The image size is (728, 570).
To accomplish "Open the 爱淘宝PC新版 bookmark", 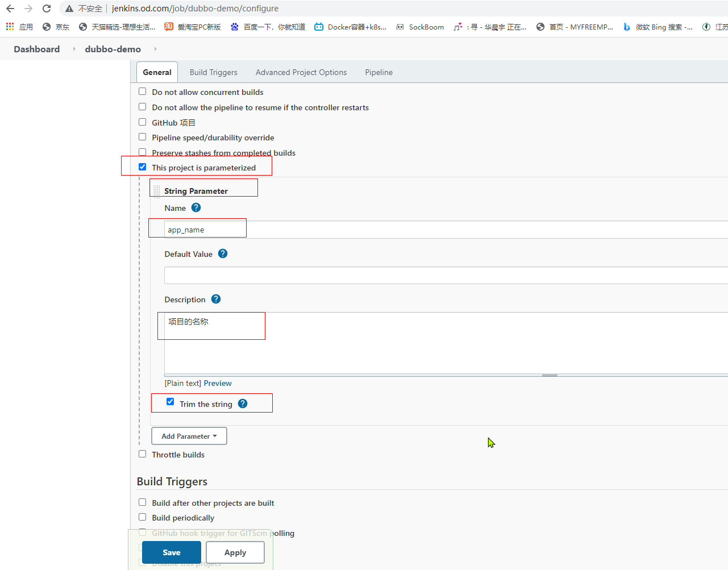I will tap(192, 27).
